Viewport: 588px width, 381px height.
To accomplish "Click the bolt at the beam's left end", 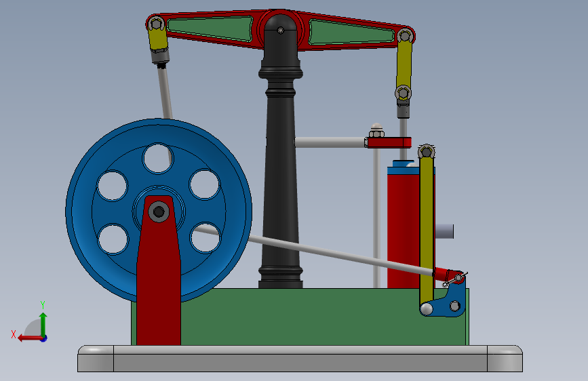I will coord(156,24).
